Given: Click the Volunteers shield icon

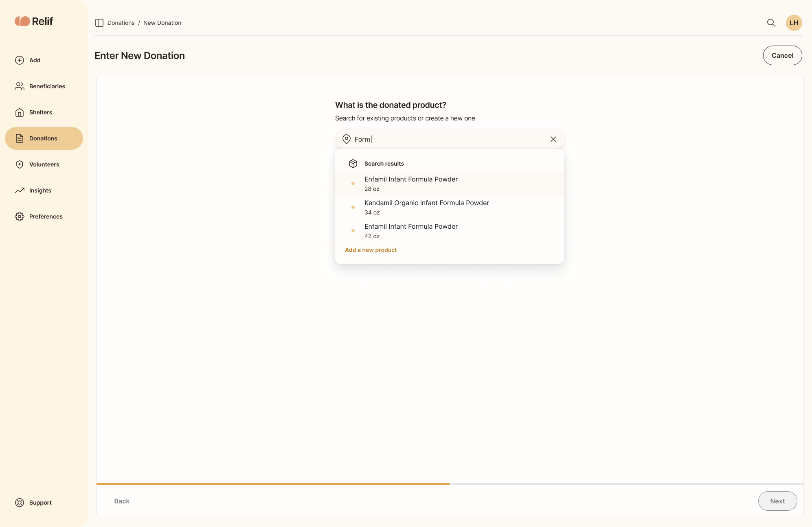Looking at the screenshot, I should (x=20, y=164).
